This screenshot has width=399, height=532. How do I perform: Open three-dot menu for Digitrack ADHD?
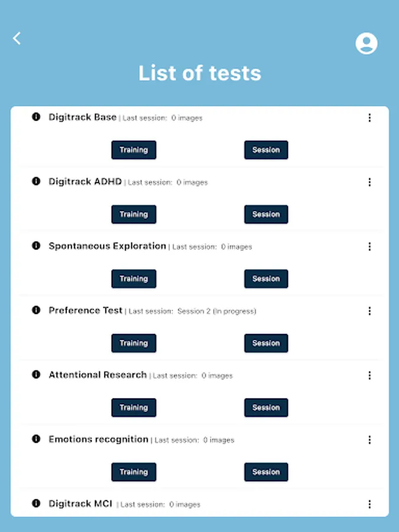369,182
